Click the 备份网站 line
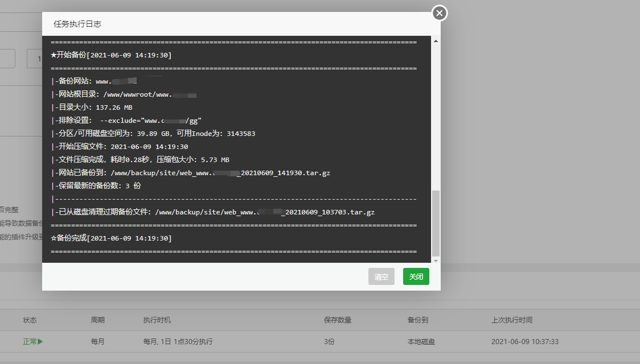Image resolution: width=640 pixels, height=364 pixels. pos(94,81)
